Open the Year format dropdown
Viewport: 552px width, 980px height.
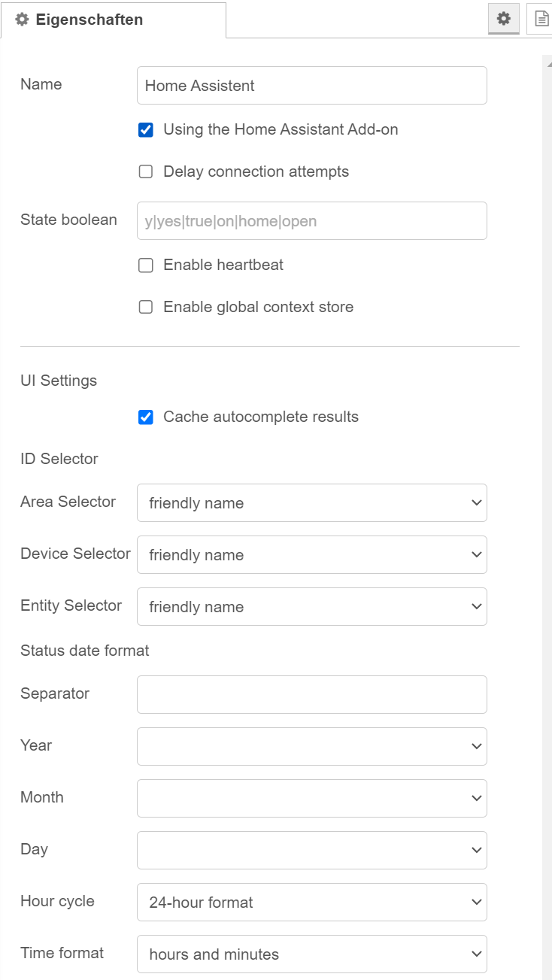312,746
